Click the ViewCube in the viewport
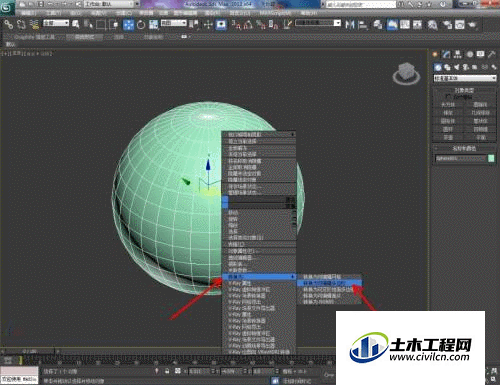 [x=406, y=73]
